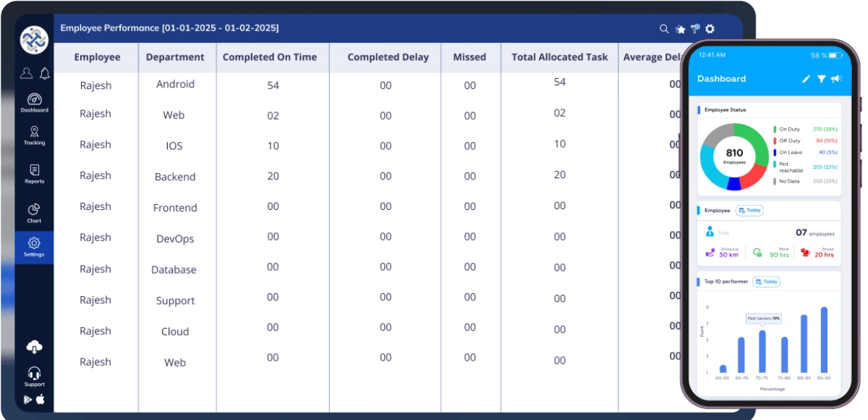
Task: Tap the pencil edit icon on mobile
Action: [807, 79]
